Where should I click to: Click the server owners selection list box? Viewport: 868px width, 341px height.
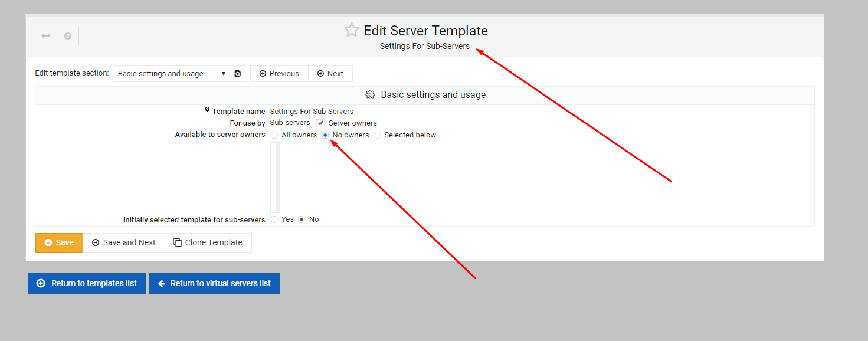pos(276,177)
